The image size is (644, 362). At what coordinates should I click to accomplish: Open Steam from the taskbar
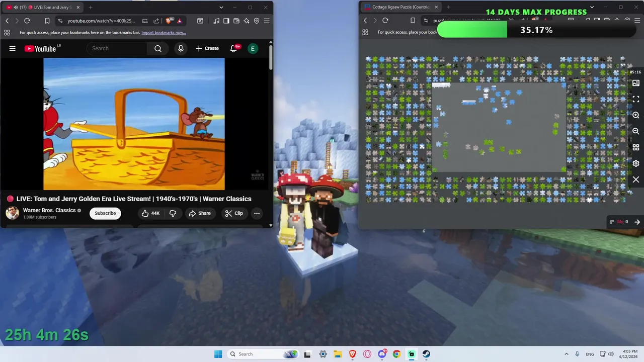point(426,354)
